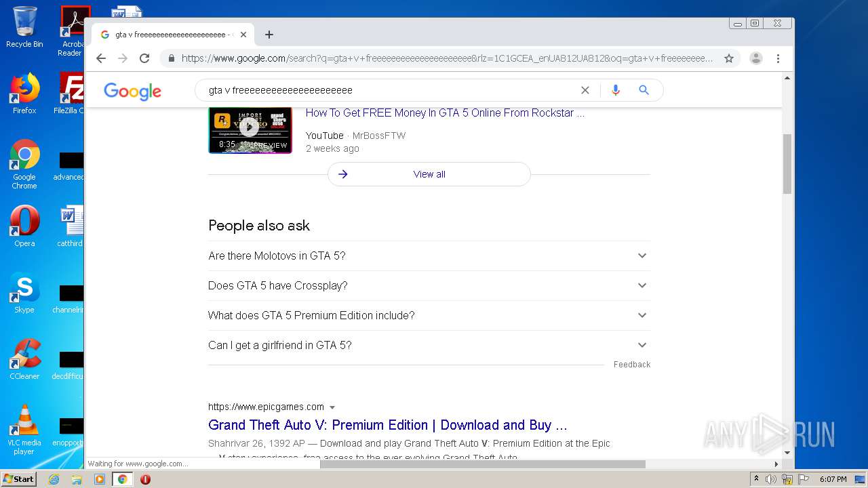Image resolution: width=868 pixels, height=488 pixels.
Task: Open Chrome's three-dot menu
Action: click(x=778, y=58)
